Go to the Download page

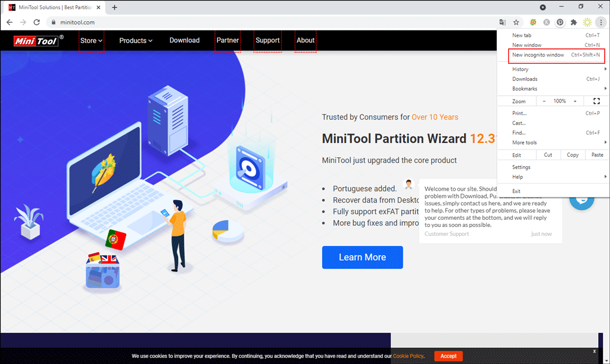pos(185,41)
